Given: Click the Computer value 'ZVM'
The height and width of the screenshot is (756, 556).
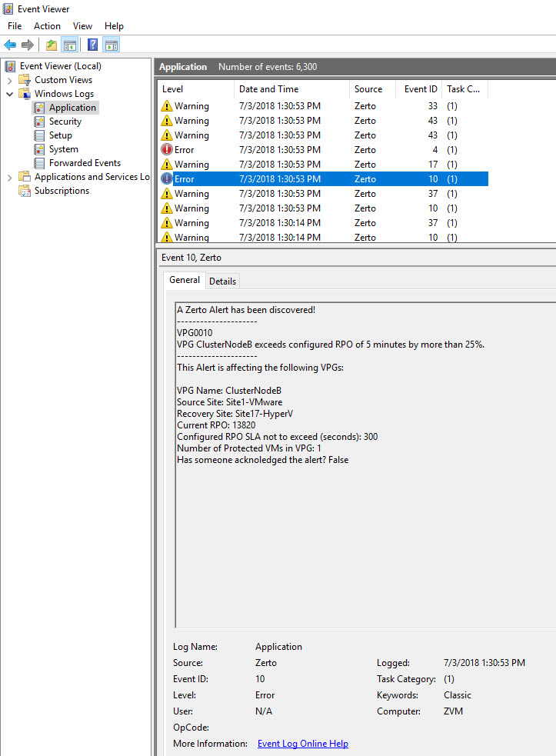Looking at the screenshot, I should (453, 711).
